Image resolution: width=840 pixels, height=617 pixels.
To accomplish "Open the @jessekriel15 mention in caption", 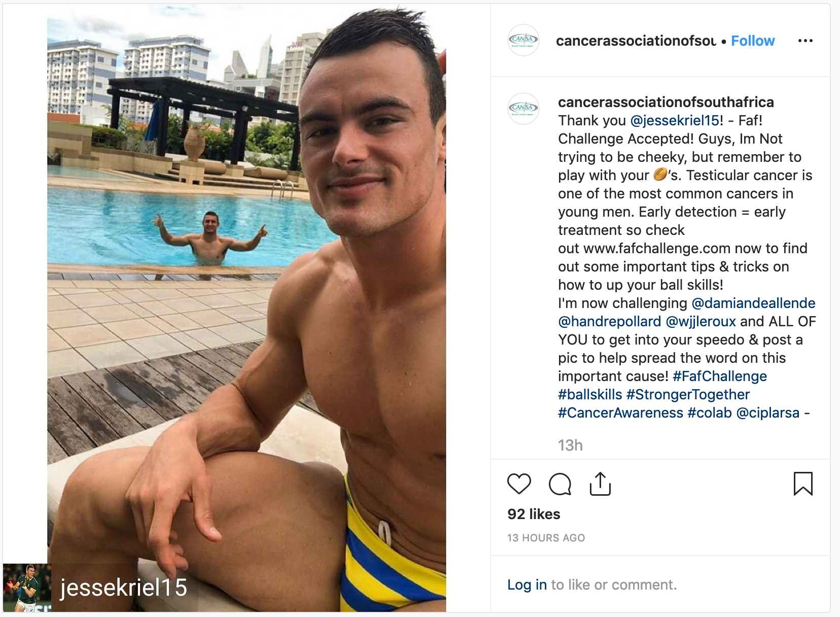I will point(675,120).
